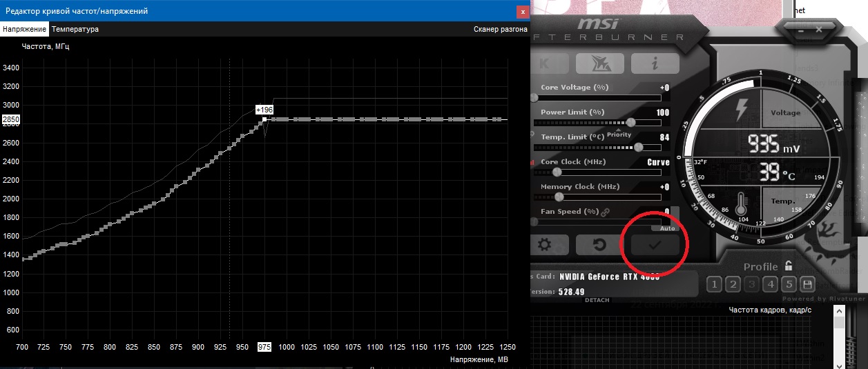The height and width of the screenshot is (369, 868).
Task: Switch to the Напряжение tab
Action: tap(24, 29)
